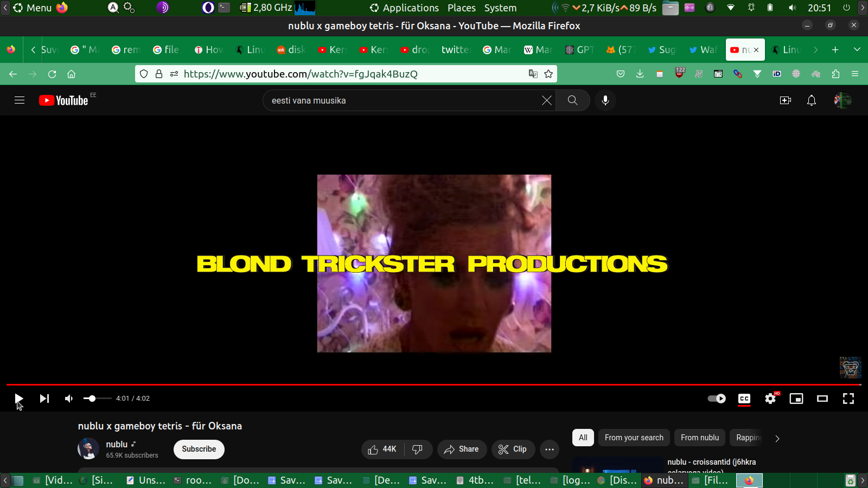Open the Applications menu
868x488 pixels.
[405, 8]
